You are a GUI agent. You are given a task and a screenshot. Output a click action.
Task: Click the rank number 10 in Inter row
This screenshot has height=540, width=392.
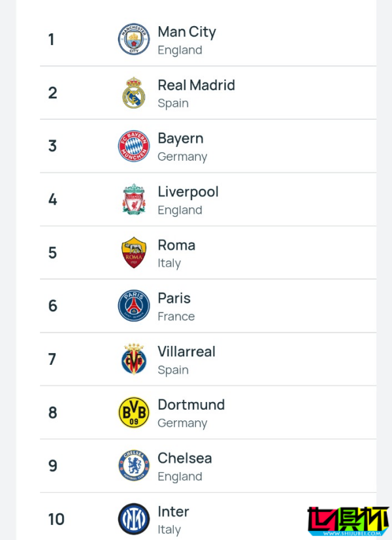pyautogui.click(x=56, y=519)
